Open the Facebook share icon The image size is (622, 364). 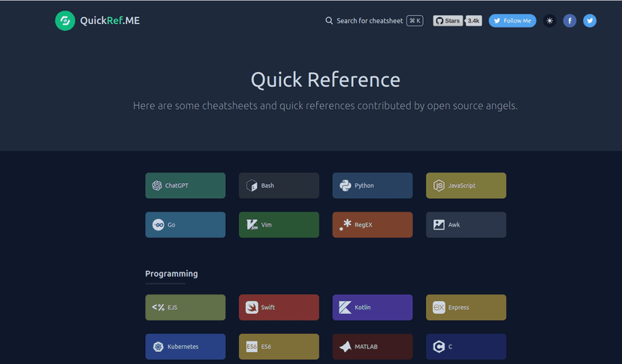coord(569,20)
